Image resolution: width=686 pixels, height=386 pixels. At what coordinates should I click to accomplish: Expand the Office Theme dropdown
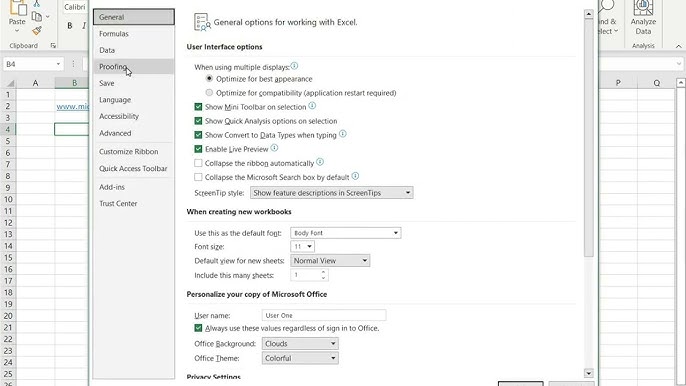(300, 358)
